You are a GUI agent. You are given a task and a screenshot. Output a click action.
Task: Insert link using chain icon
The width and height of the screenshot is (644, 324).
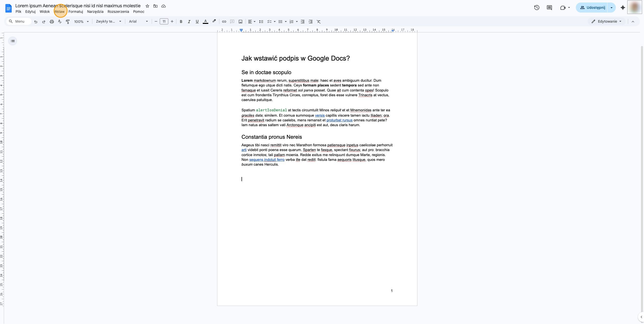pos(224,22)
